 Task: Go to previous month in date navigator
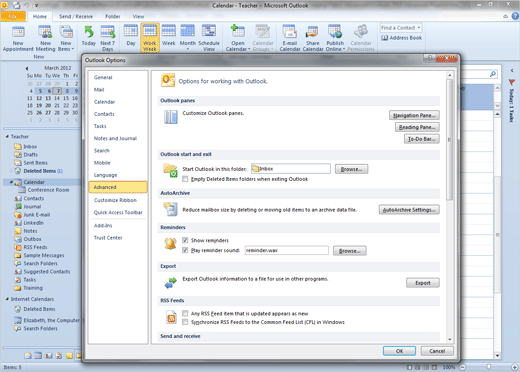click(27, 68)
